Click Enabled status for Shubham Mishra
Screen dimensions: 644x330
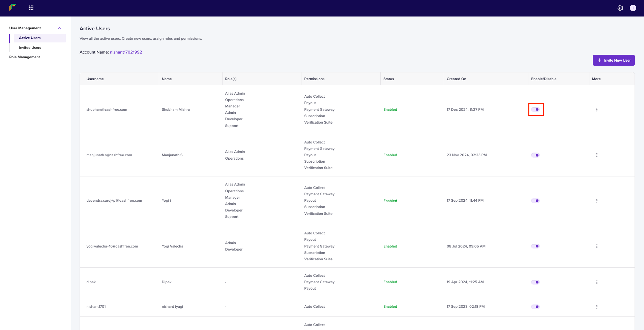point(390,109)
